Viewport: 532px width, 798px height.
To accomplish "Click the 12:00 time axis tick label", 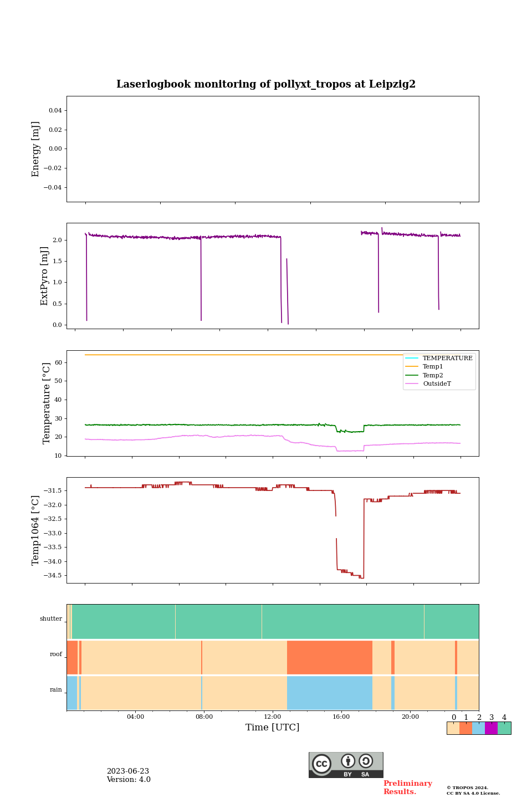I will tap(273, 717).
